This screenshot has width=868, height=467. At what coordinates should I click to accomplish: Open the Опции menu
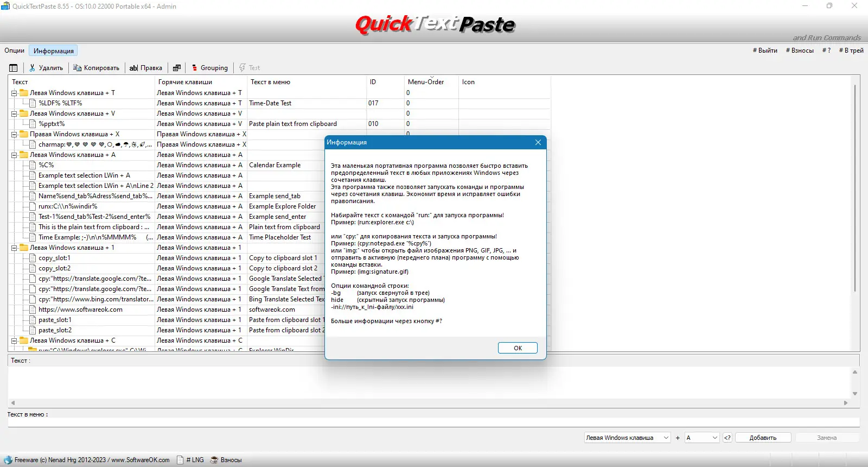15,51
